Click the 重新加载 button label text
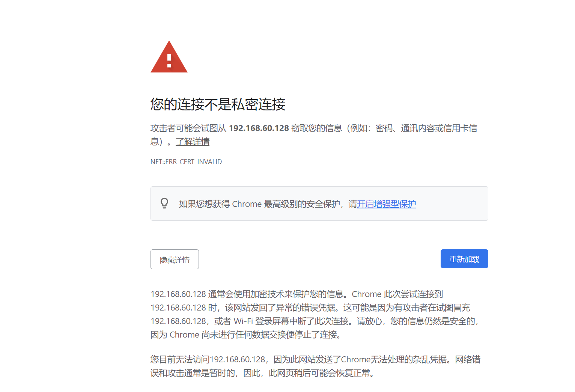This screenshot has width=575, height=392. point(464,258)
